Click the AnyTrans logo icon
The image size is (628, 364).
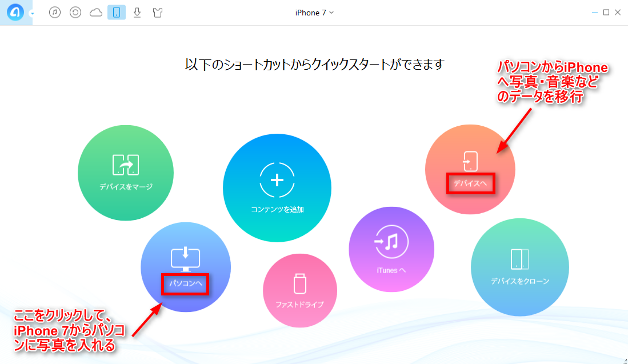click(x=15, y=13)
